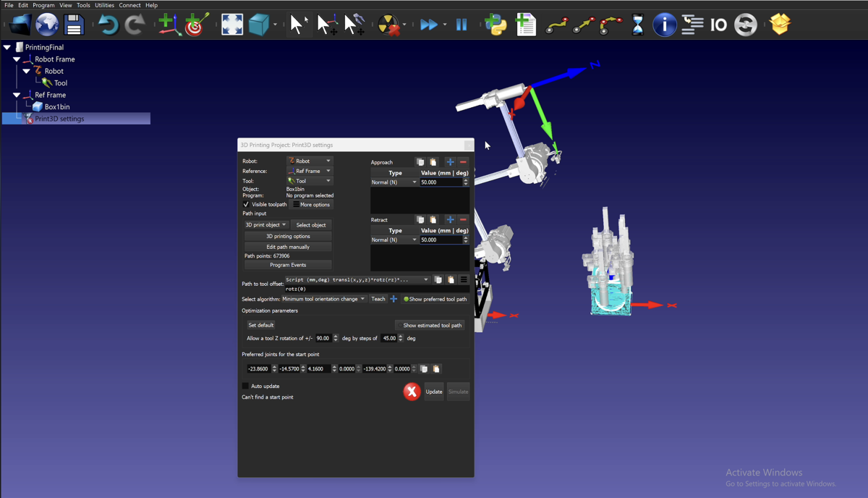Add a new target with target icon

(195, 25)
